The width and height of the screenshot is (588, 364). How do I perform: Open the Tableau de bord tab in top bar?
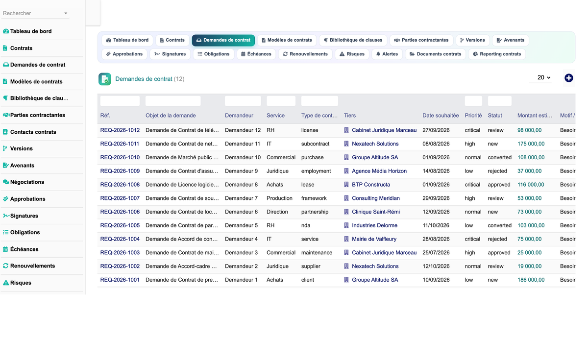tap(127, 40)
